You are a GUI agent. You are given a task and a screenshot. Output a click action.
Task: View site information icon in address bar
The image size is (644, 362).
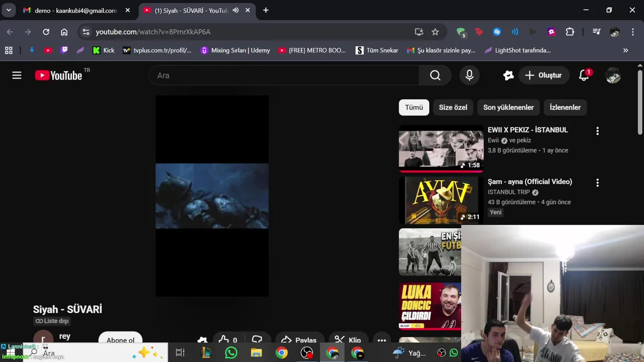[86, 32]
